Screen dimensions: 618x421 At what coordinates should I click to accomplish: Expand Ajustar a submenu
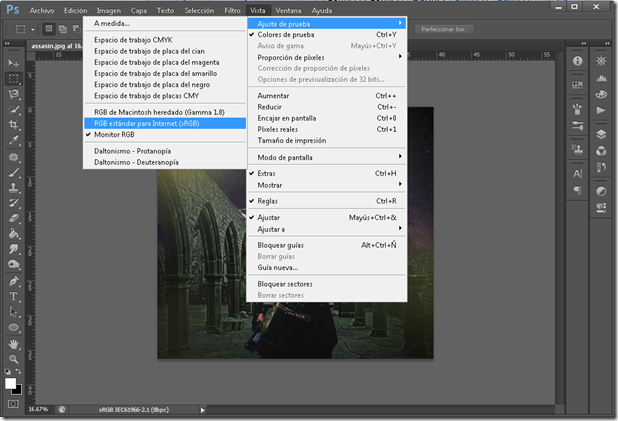coord(327,229)
